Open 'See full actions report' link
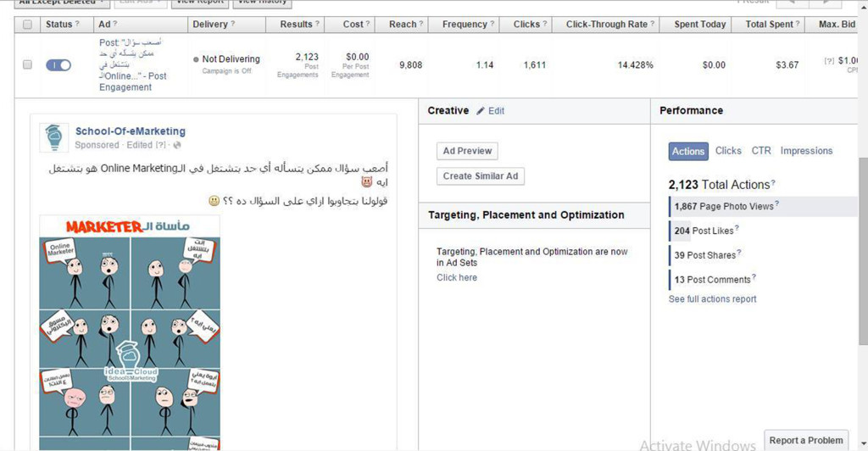The height and width of the screenshot is (451, 868). click(x=712, y=298)
